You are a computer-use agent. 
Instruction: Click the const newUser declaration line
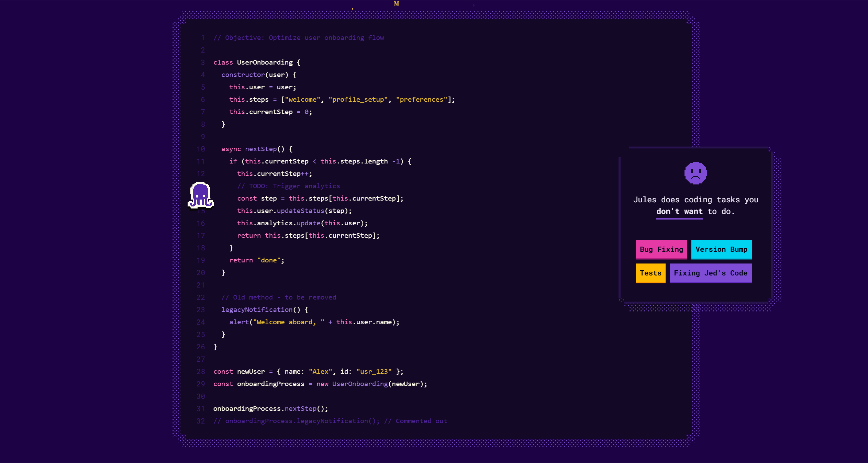[308, 372]
